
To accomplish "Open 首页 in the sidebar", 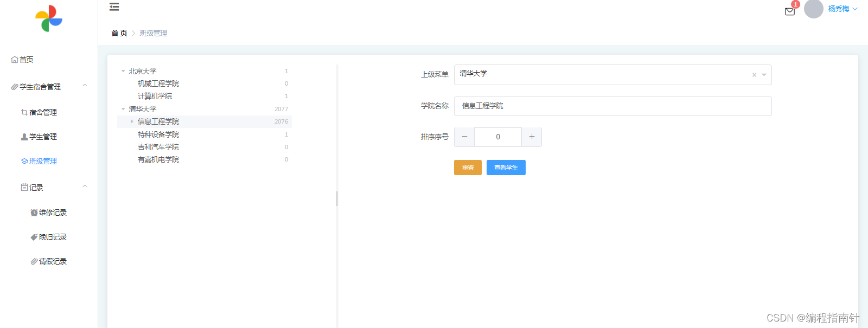I will (27, 60).
